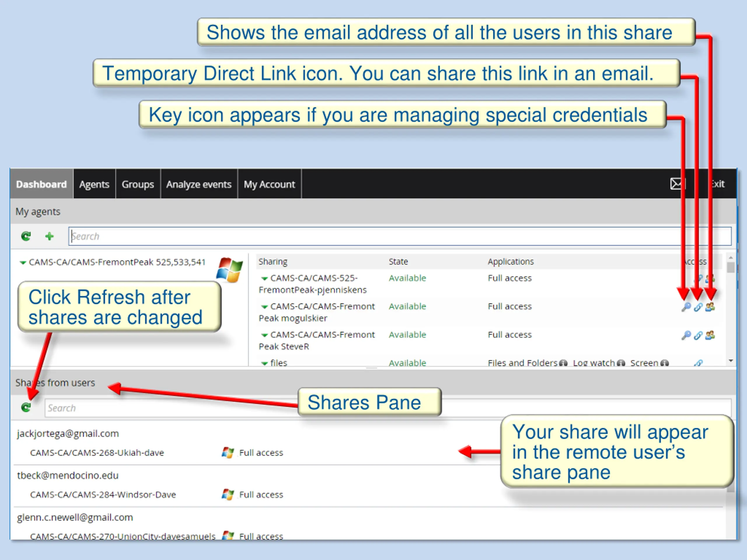The height and width of the screenshot is (560, 747).
Task: Open the envelope messages icon in top bar
Action: coord(676,184)
